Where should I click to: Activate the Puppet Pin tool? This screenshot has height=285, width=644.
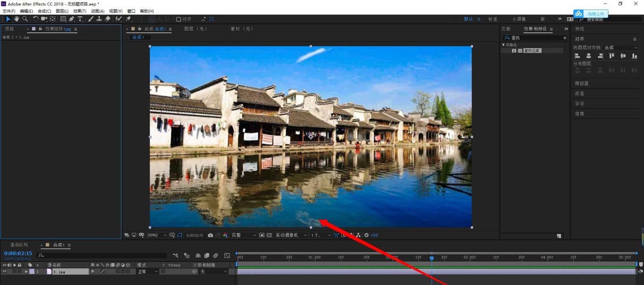(129, 19)
